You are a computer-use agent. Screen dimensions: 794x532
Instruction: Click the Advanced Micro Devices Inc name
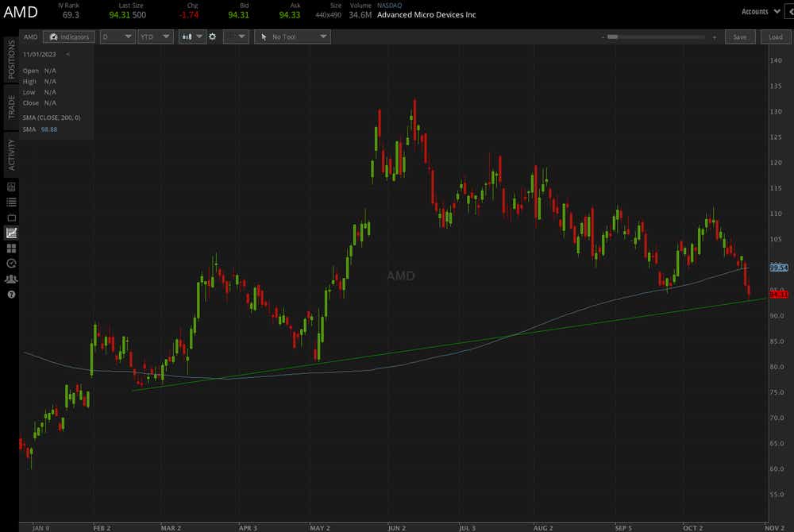click(x=426, y=15)
